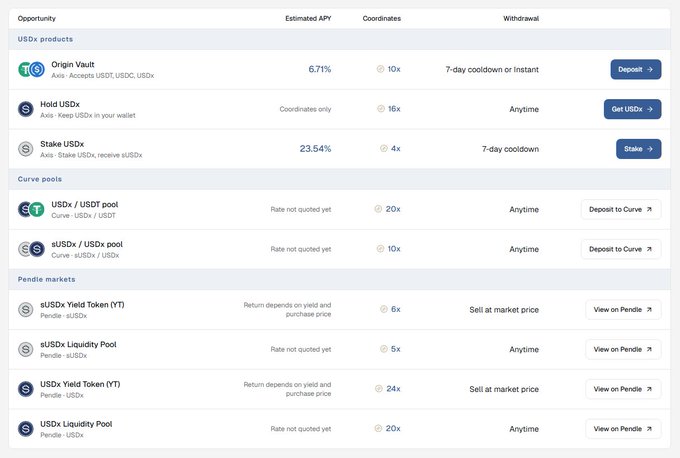Click the coordinates coin icon beside 24x
This screenshot has height=458, width=680.
[x=379, y=389]
